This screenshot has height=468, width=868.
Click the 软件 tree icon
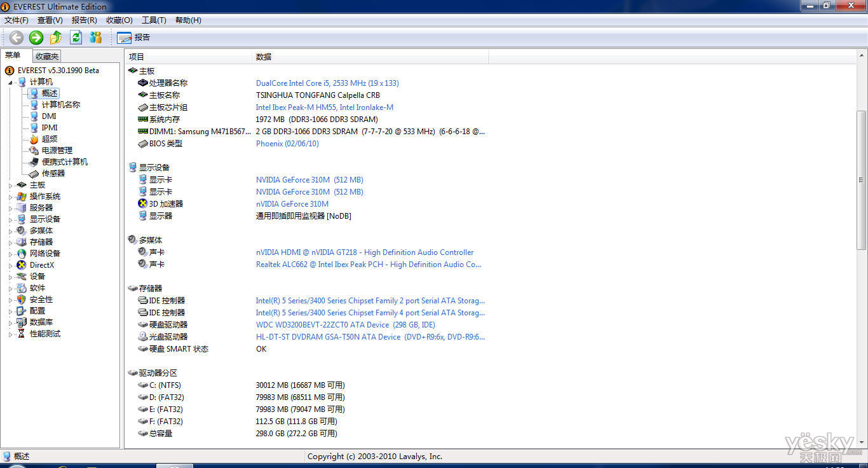point(22,288)
